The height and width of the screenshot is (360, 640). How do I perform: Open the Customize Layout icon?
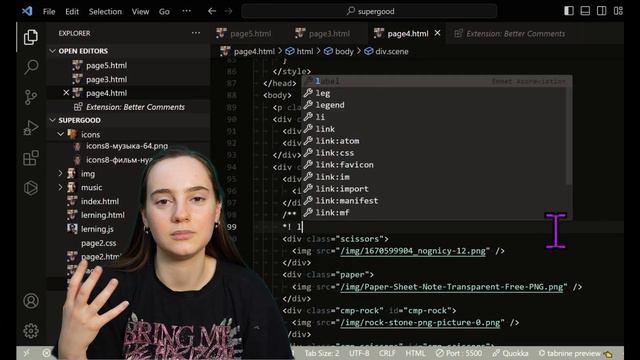(x=618, y=11)
